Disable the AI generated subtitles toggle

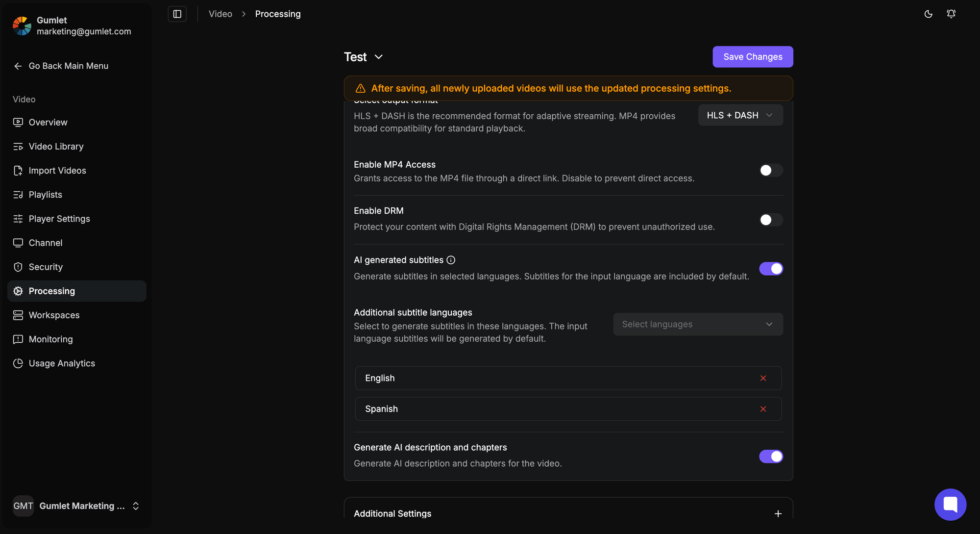point(771,269)
